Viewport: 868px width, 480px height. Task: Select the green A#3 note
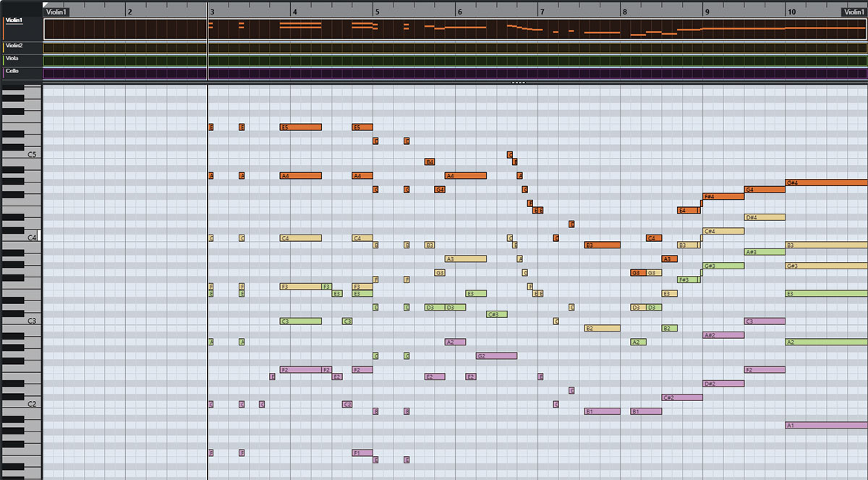(765, 252)
